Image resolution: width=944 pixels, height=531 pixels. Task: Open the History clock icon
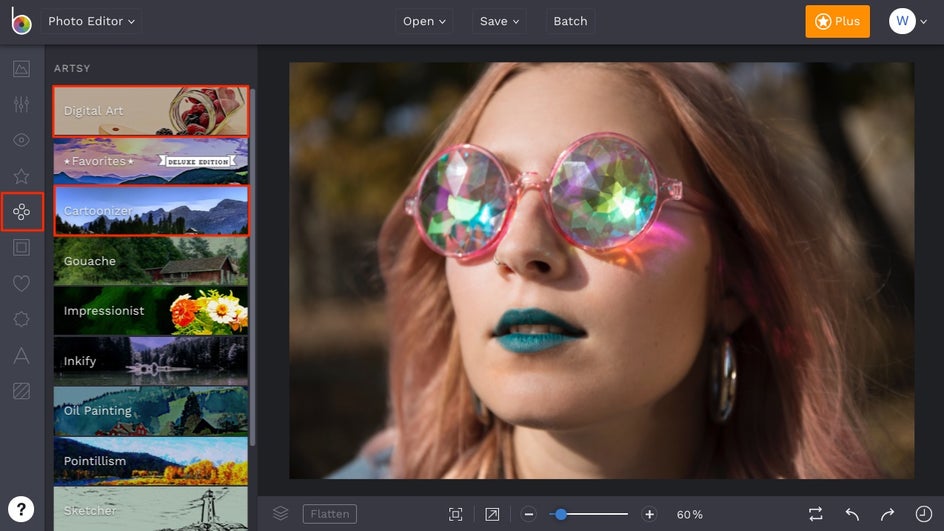[x=923, y=514]
